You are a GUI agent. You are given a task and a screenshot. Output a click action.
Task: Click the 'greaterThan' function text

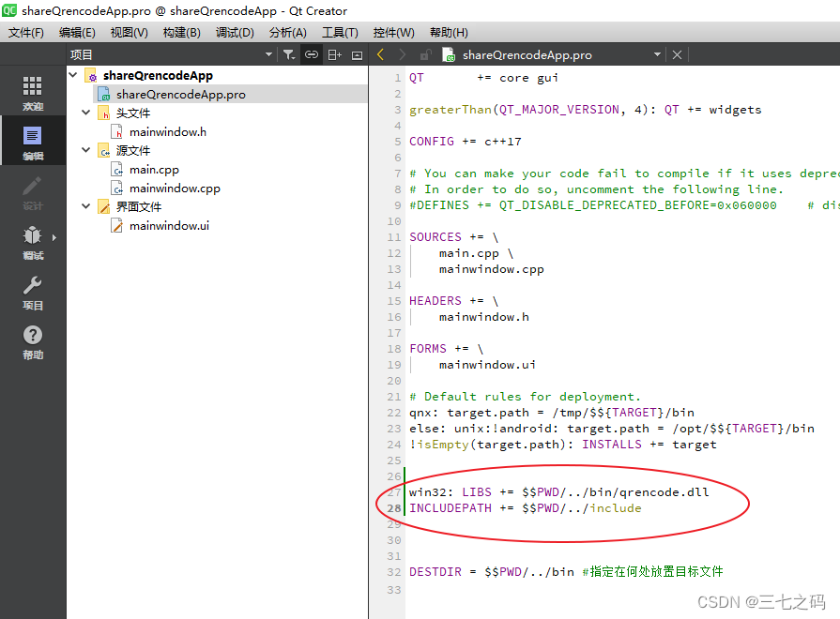[x=450, y=110]
